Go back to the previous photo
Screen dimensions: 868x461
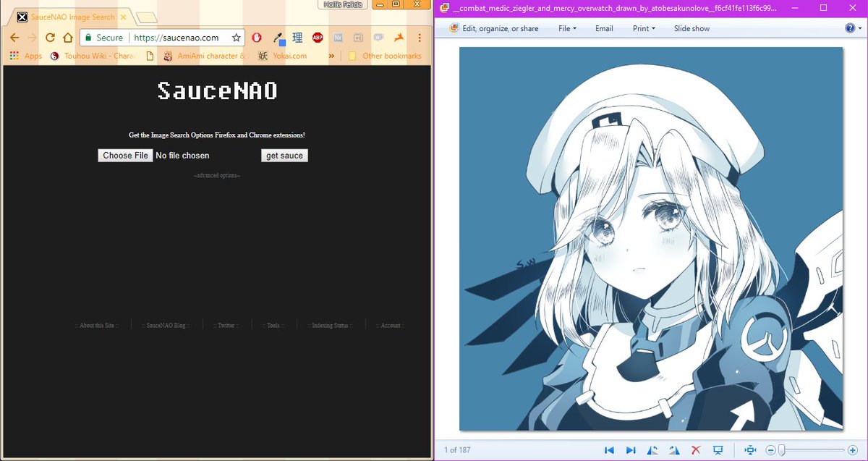coord(609,449)
